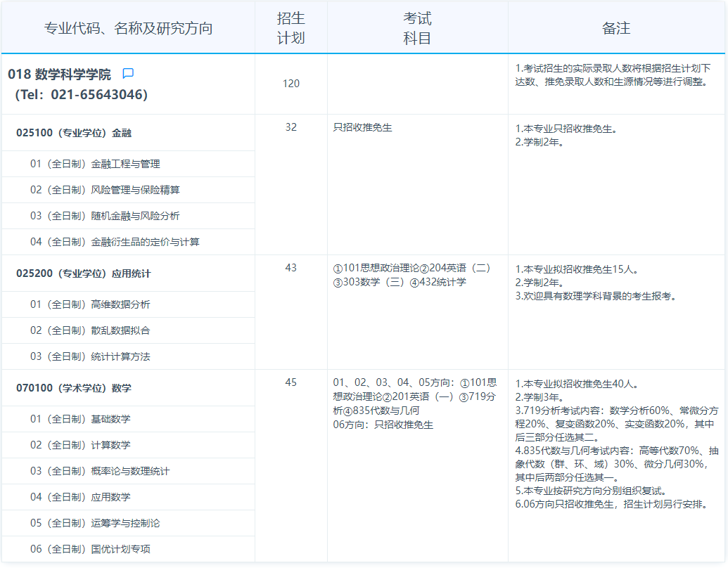Select direction 03 概率论与数理统计

tap(100, 471)
